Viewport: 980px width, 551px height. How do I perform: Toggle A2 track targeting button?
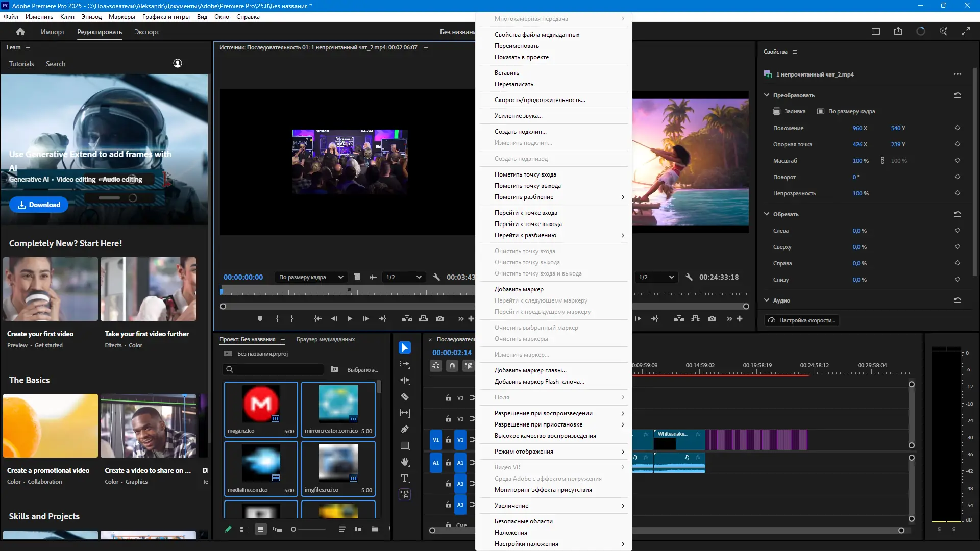coord(460,484)
